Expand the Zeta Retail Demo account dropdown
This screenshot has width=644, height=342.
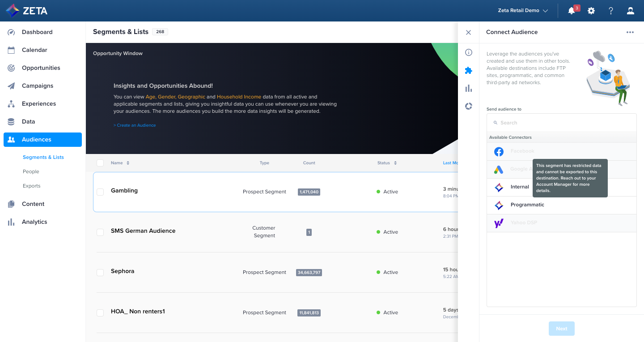point(523,11)
